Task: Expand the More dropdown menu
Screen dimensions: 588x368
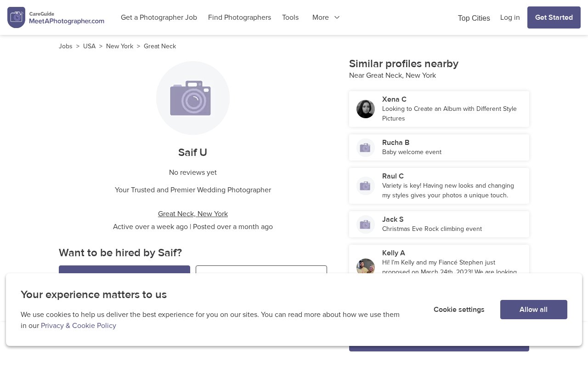Action: [x=326, y=17]
